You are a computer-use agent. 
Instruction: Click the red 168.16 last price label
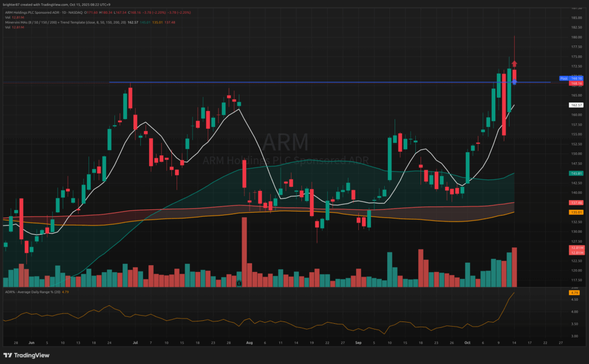(x=576, y=83)
